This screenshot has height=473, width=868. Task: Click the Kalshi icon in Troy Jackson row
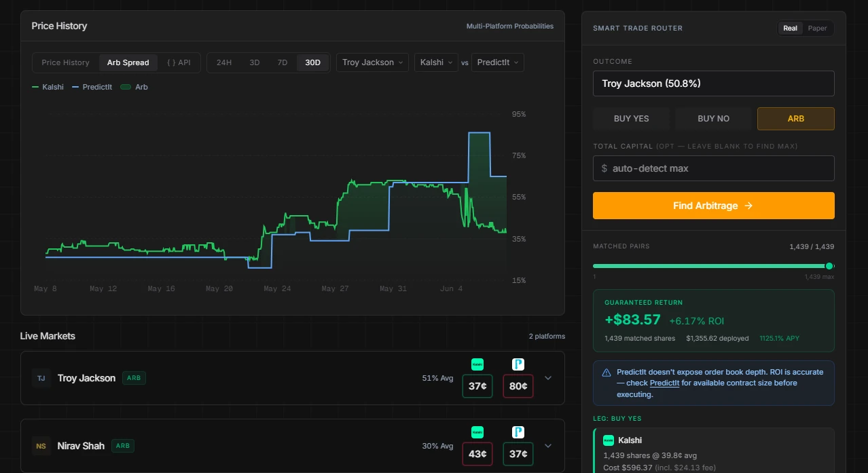[x=477, y=364]
